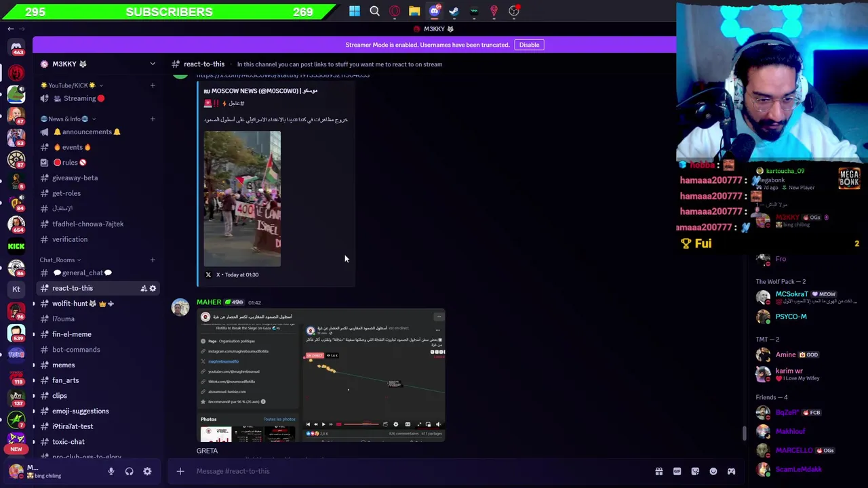Image resolution: width=868 pixels, height=488 pixels.
Task: Open the giveaway-beta channel
Action: point(97,178)
